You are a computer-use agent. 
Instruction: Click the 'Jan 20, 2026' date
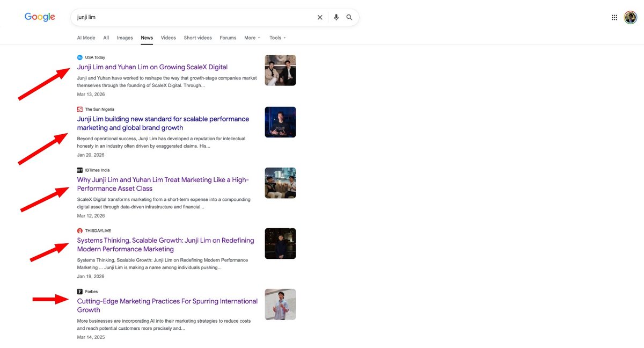point(91,155)
